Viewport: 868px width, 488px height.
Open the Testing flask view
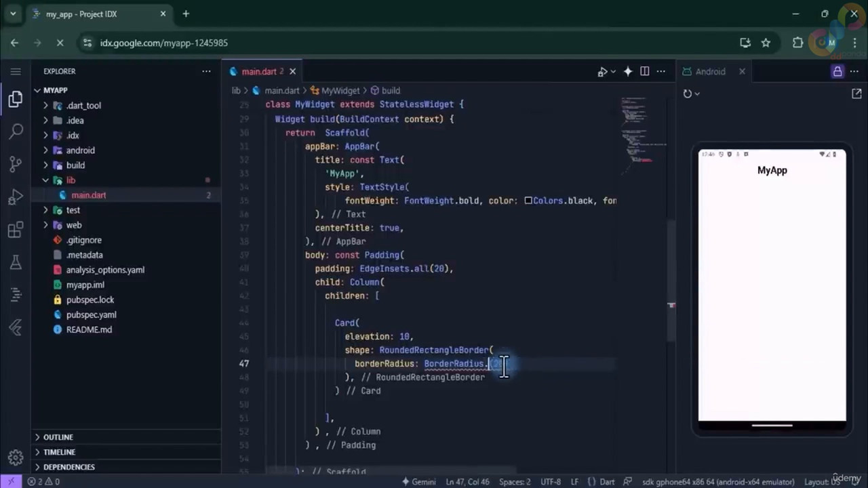click(x=16, y=262)
